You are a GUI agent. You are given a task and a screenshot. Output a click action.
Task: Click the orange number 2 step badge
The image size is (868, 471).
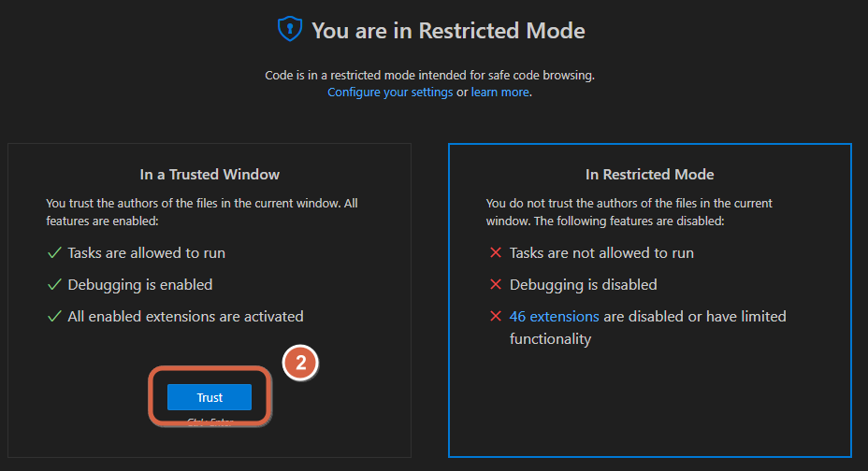[300, 363]
